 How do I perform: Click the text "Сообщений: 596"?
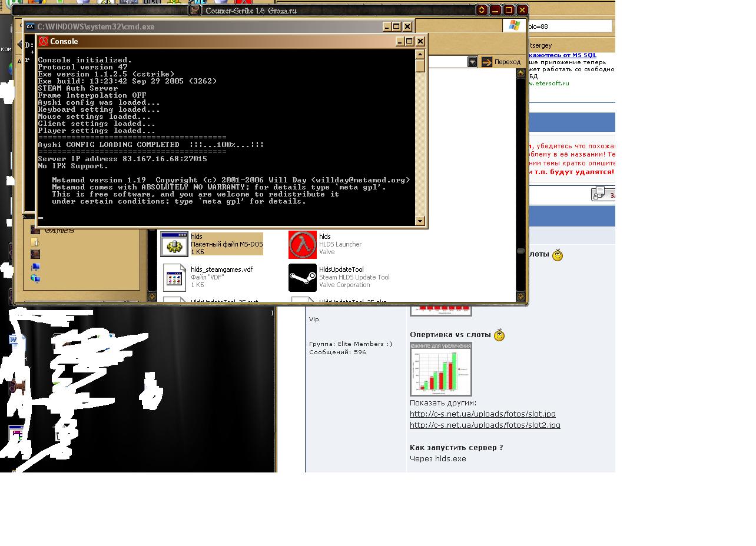click(337, 352)
